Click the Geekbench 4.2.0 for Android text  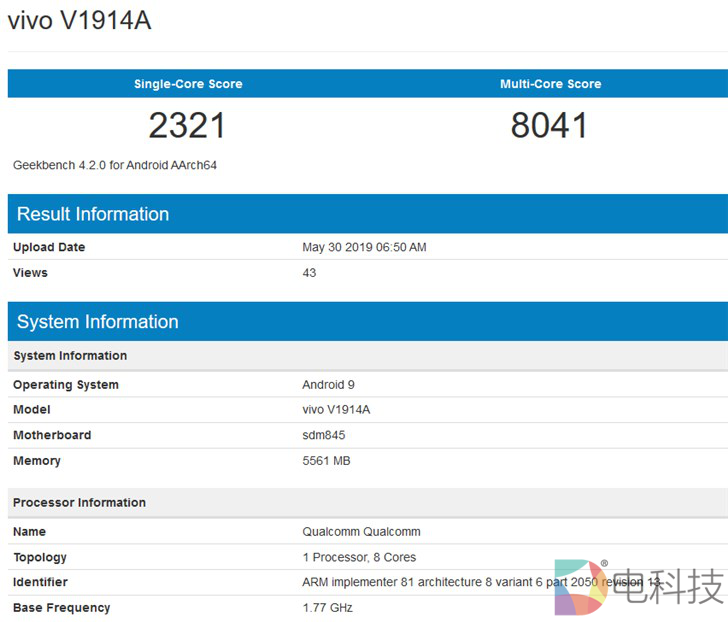[x=115, y=165]
